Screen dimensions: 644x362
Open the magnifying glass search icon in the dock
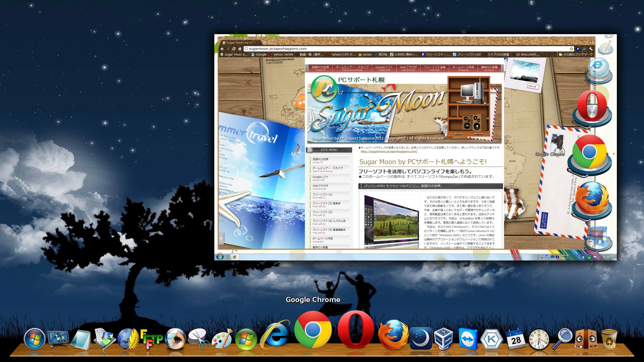click(562, 339)
